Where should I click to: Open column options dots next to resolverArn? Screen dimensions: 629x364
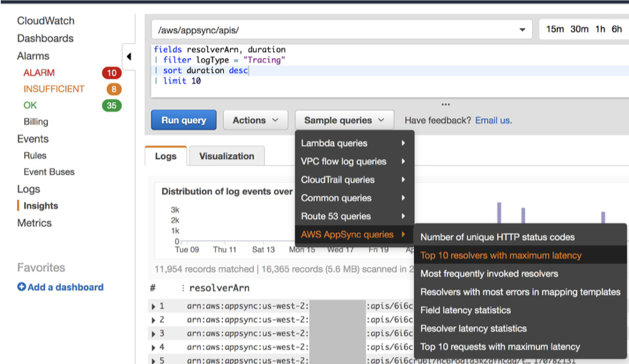(x=183, y=288)
